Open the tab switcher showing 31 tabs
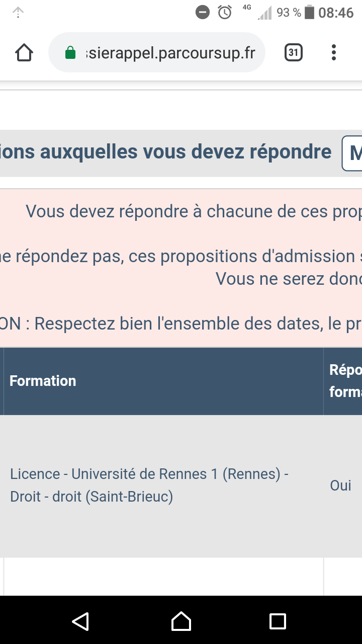 point(294,52)
